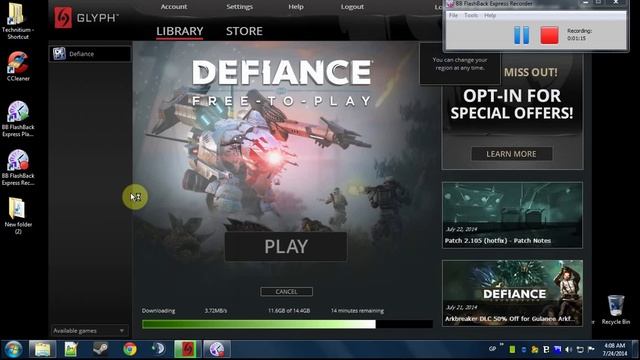Click the 'Downloading' status label

point(158,311)
